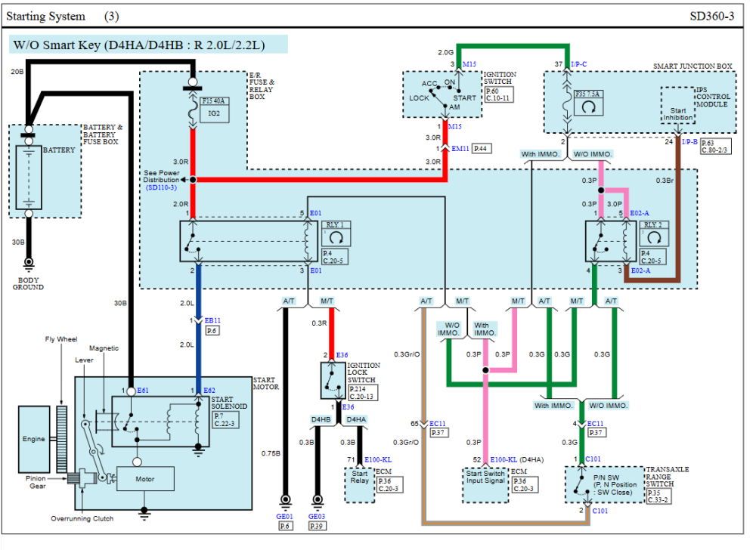The image size is (756, 550).
Task: Click the P.60 C.10-11 ignition switch reference box
Action: click(499, 94)
